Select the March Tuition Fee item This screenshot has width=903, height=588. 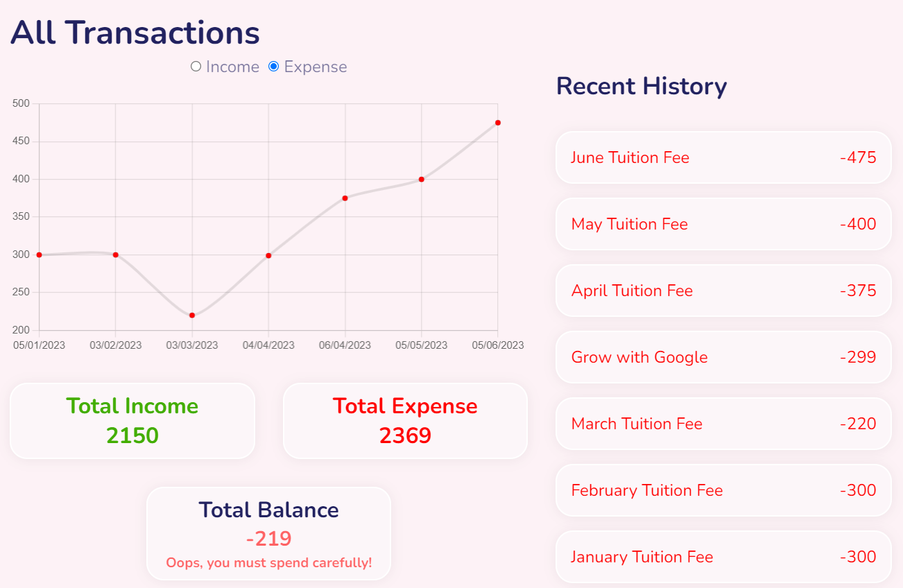tap(723, 424)
